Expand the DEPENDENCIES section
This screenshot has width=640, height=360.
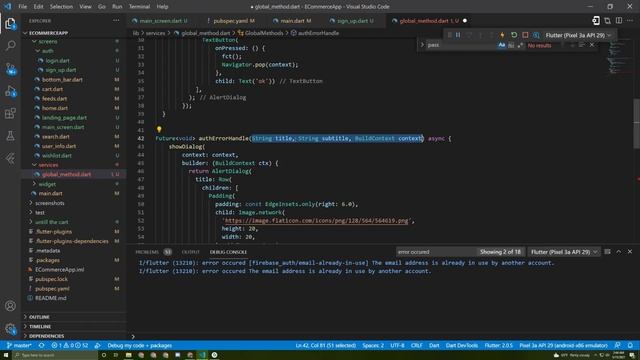(x=46, y=336)
